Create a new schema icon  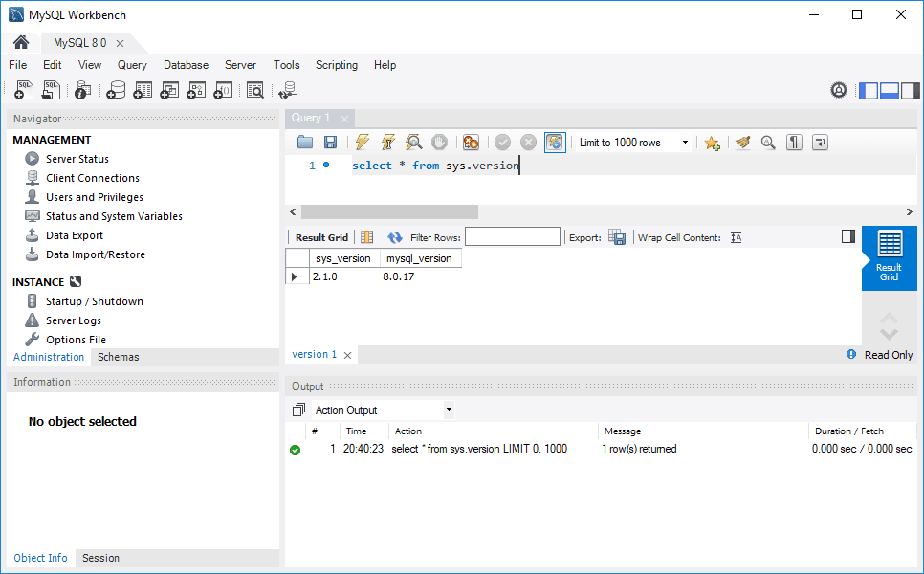(x=116, y=90)
